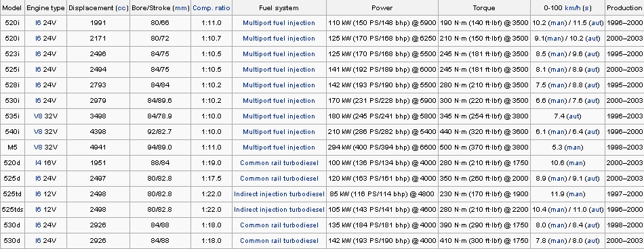
Task: Select the displacement value 2793
Action: click(98, 85)
